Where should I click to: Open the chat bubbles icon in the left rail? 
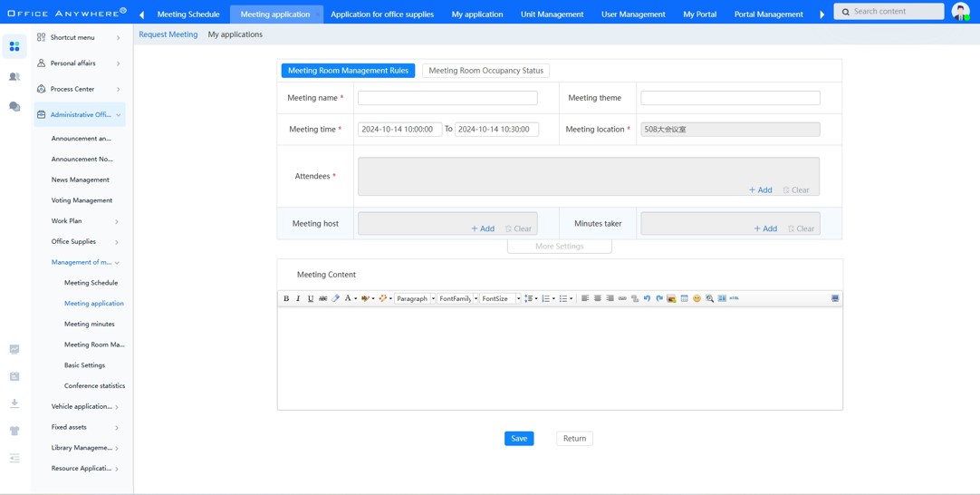[x=14, y=106]
